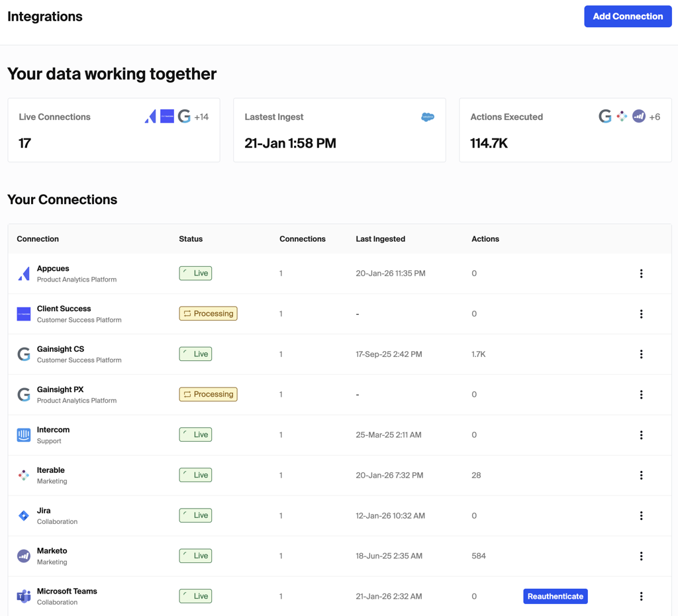Click the Gainsight PX row logo icon
Image resolution: width=678 pixels, height=616 pixels.
point(24,395)
